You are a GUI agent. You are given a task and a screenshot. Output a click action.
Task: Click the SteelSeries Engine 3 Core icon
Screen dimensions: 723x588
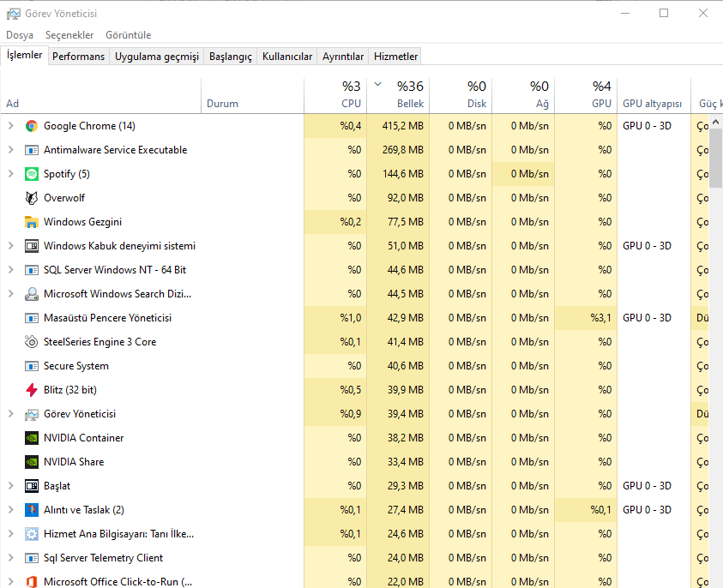click(x=32, y=341)
